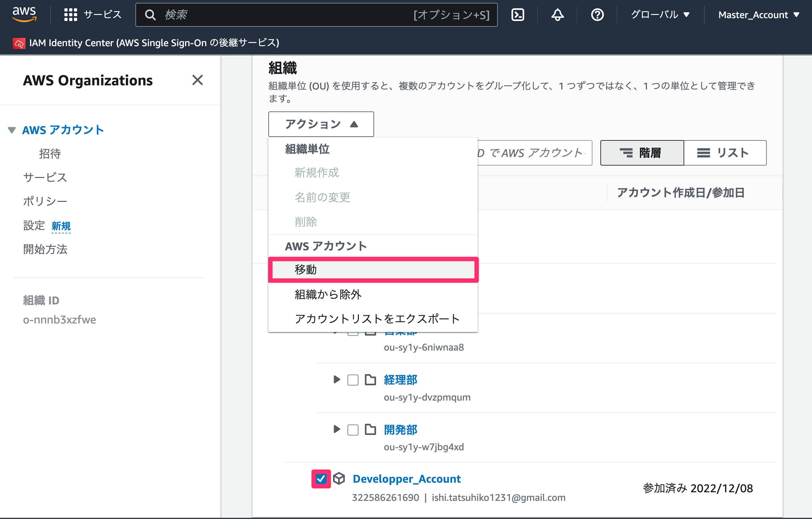
Task: Open the Developper_Account link
Action: [406, 479]
